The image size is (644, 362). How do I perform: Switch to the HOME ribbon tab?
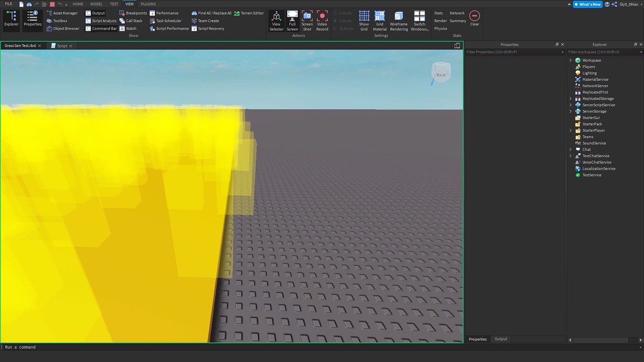click(x=78, y=4)
